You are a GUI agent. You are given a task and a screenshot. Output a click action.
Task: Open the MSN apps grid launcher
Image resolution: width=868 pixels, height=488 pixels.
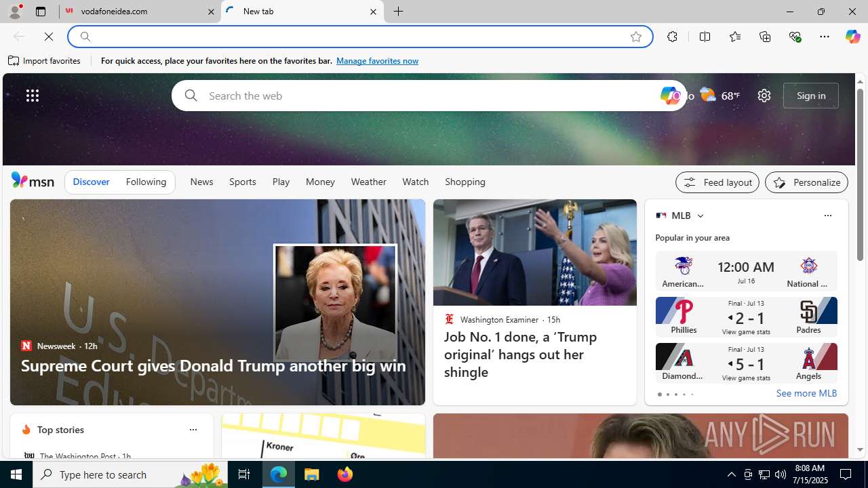[33, 96]
